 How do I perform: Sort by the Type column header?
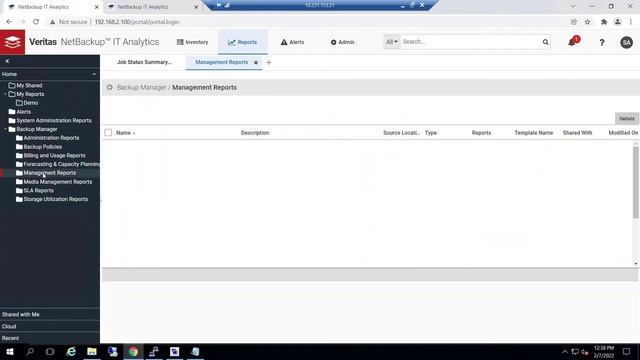coord(431,133)
